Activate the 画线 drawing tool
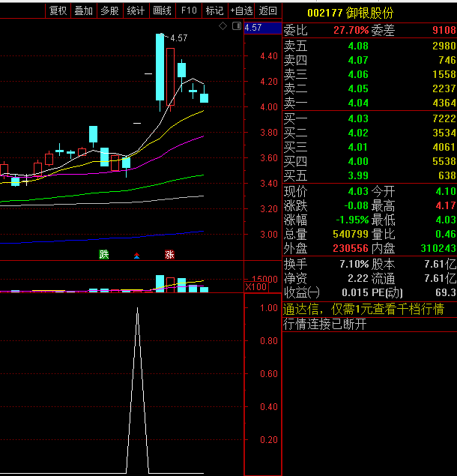 point(163,11)
